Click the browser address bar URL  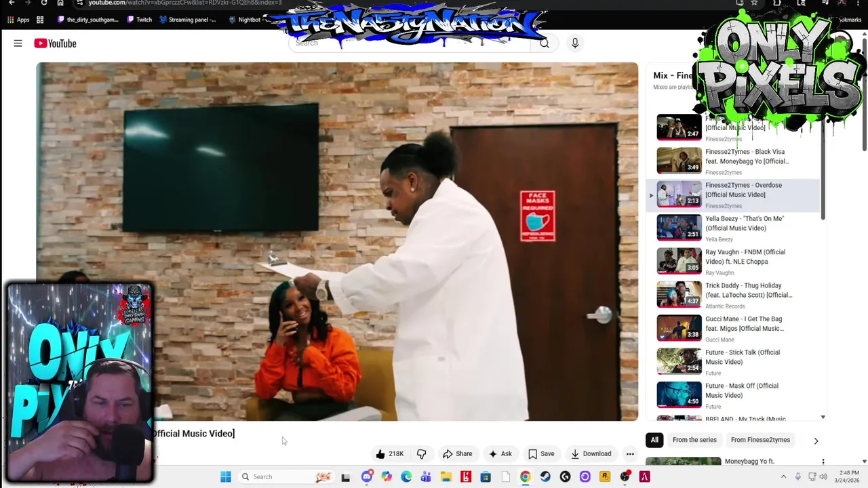pyautogui.click(x=184, y=3)
